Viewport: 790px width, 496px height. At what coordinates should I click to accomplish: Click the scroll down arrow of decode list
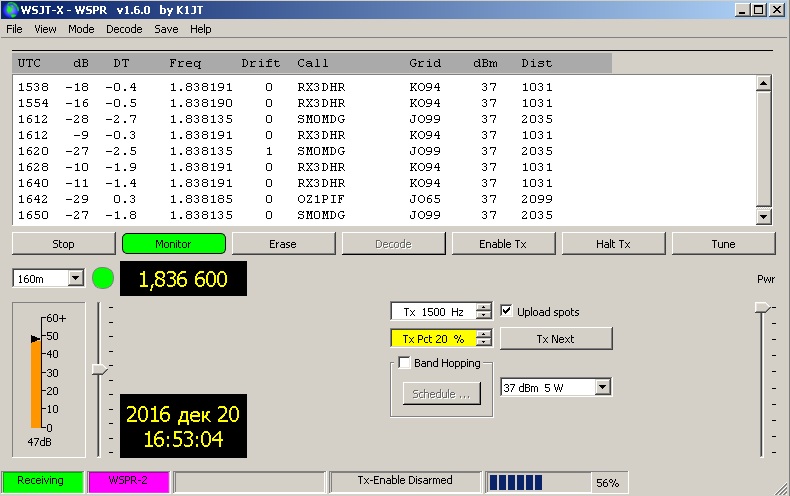[x=764, y=217]
